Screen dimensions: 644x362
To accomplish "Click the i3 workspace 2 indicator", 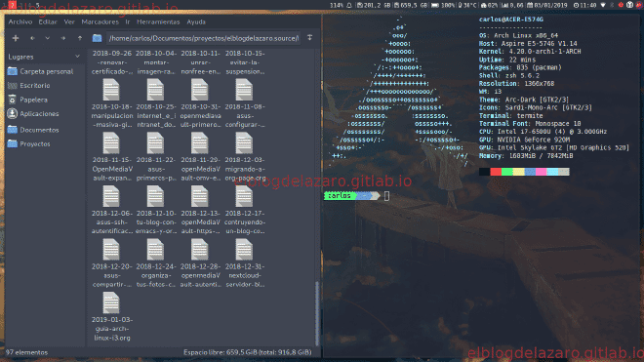I will pyautogui.click(x=13, y=5).
